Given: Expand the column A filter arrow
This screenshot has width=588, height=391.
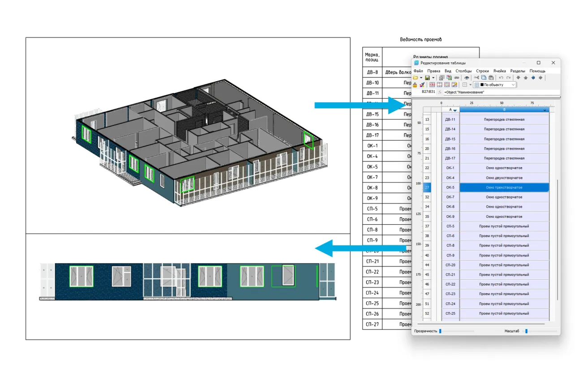Looking at the screenshot, I should [455, 110].
